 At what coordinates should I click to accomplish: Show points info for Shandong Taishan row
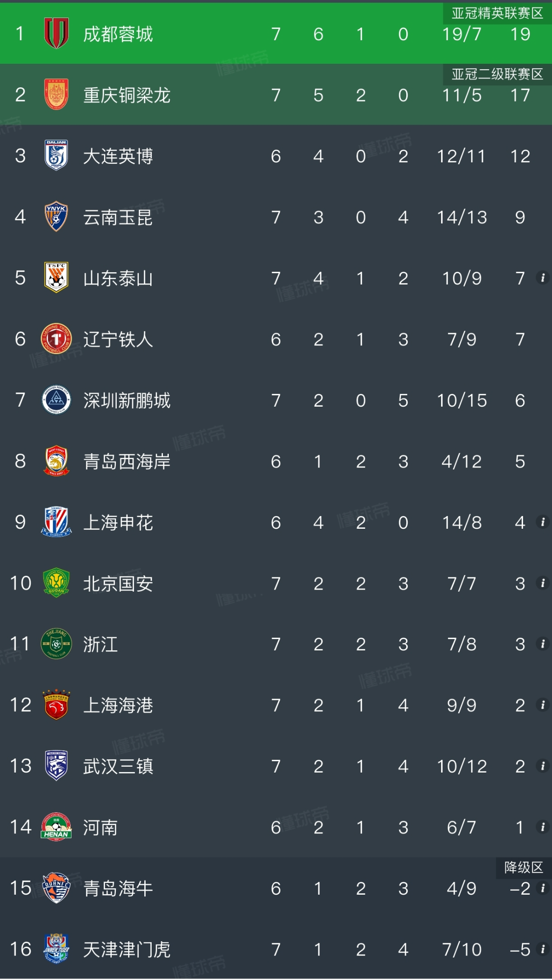pos(543,278)
